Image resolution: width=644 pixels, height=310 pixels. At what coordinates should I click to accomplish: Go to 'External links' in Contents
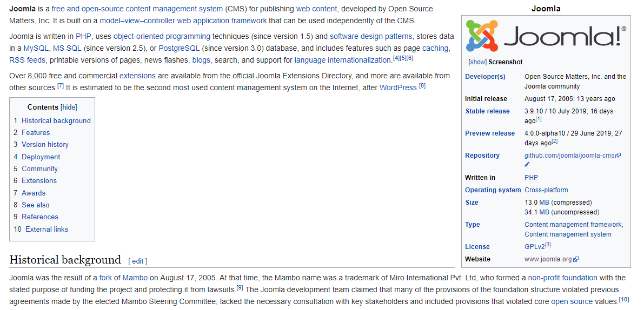[47, 229]
